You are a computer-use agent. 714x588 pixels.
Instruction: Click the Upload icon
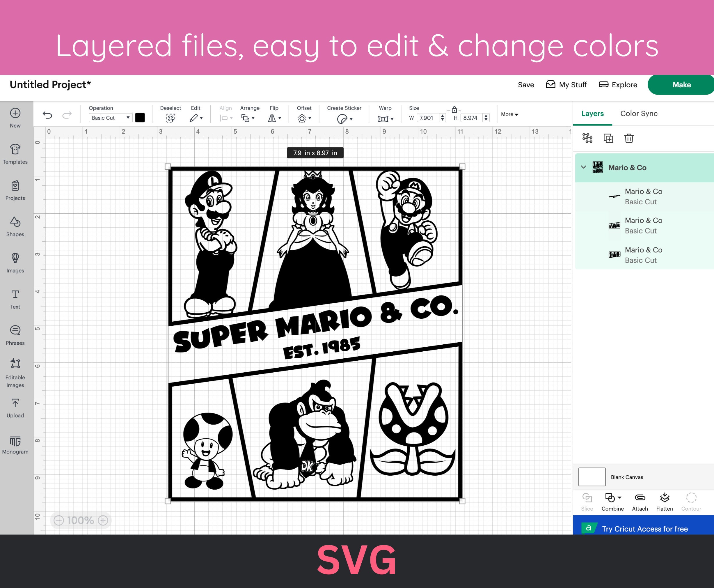point(15,403)
